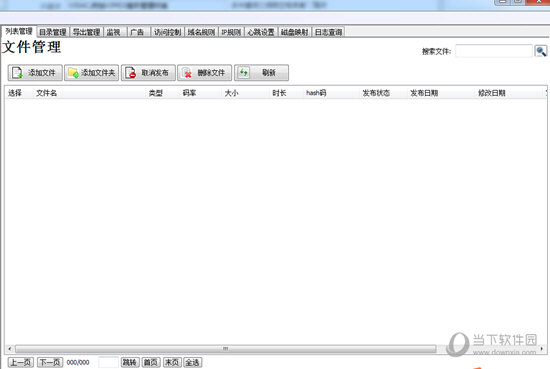Open the 域名规则 tab

[x=201, y=32]
